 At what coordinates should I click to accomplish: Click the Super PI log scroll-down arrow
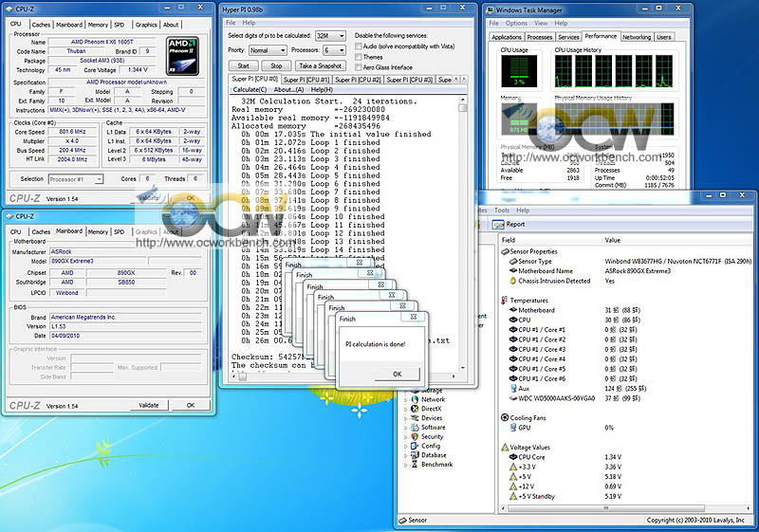click(x=463, y=368)
